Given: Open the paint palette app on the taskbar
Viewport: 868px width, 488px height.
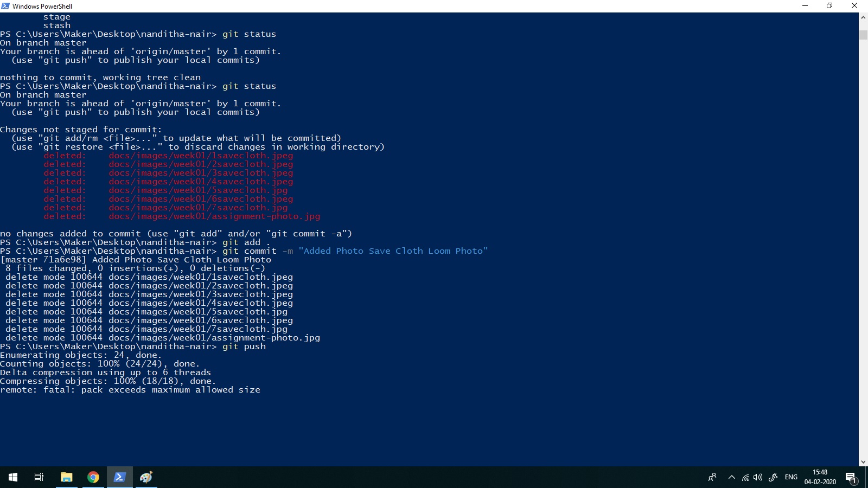Looking at the screenshot, I should 146,477.
